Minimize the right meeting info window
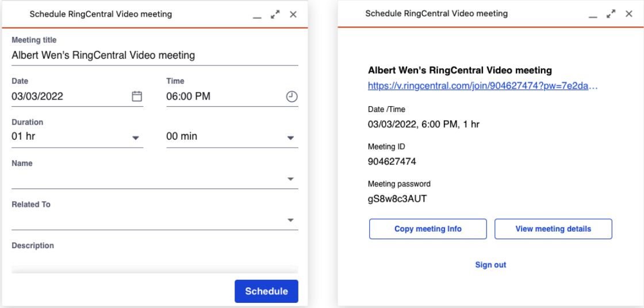644x308 pixels. 593,17
